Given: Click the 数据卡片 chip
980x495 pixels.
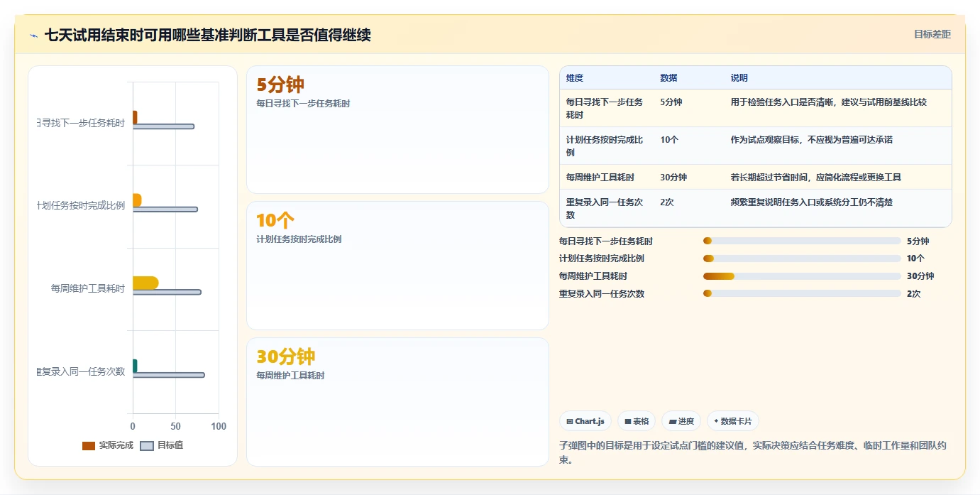Looking at the screenshot, I should click(x=733, y=421).
